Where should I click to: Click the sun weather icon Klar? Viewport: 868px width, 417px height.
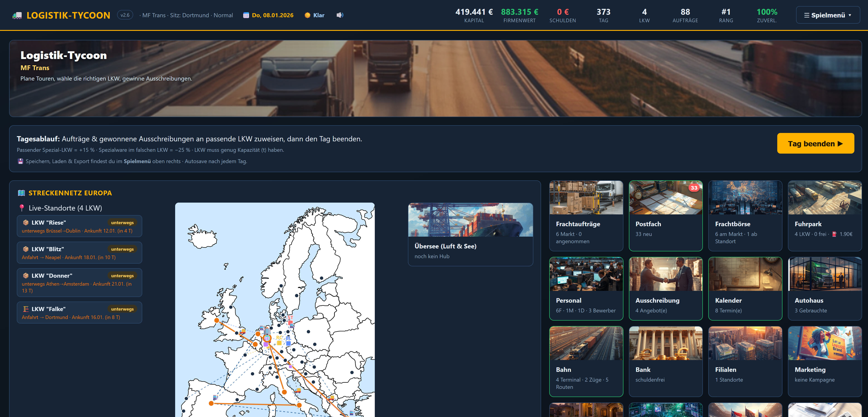click(307, 15)
